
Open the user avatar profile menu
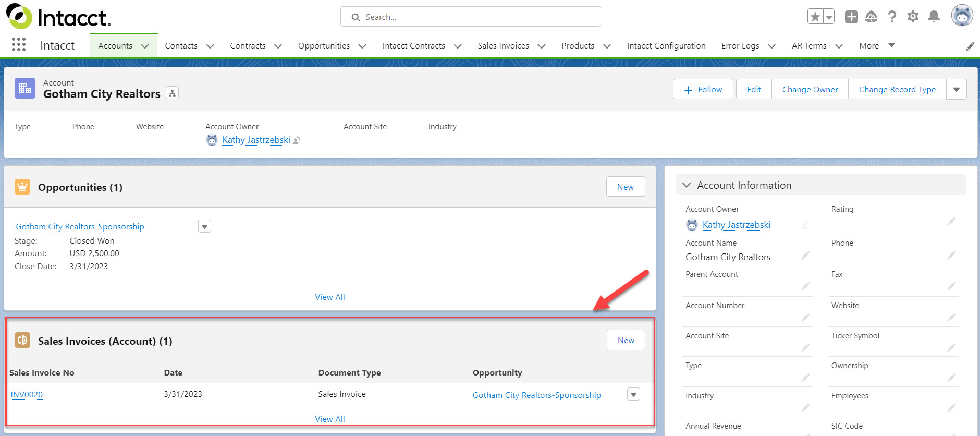point(962,16)
